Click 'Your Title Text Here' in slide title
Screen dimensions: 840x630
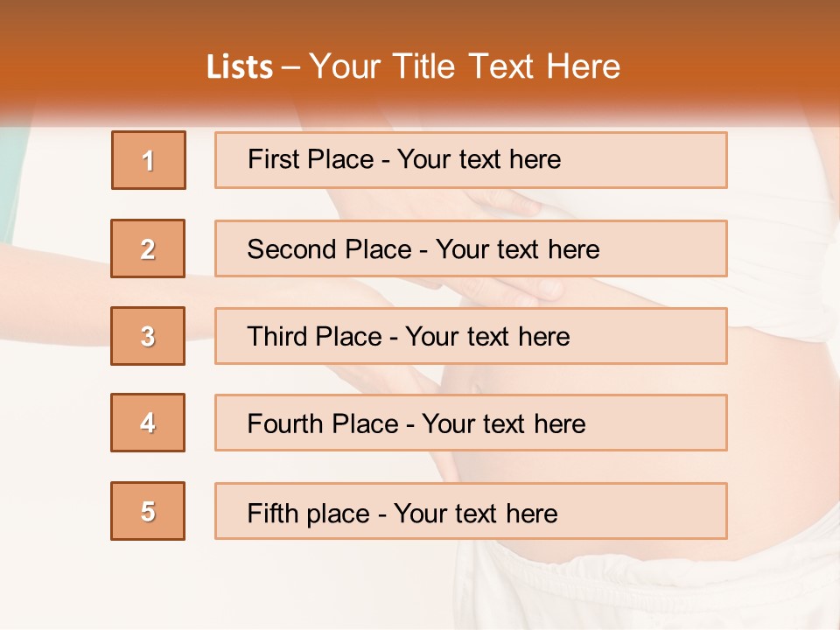pyautogui.click(x=465, y=67)
